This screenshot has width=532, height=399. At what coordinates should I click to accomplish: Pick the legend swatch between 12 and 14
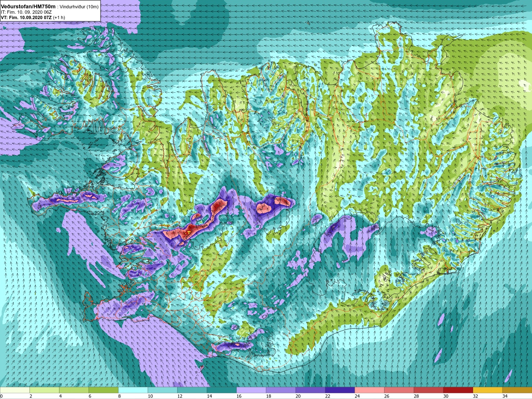tap(192, 390)
